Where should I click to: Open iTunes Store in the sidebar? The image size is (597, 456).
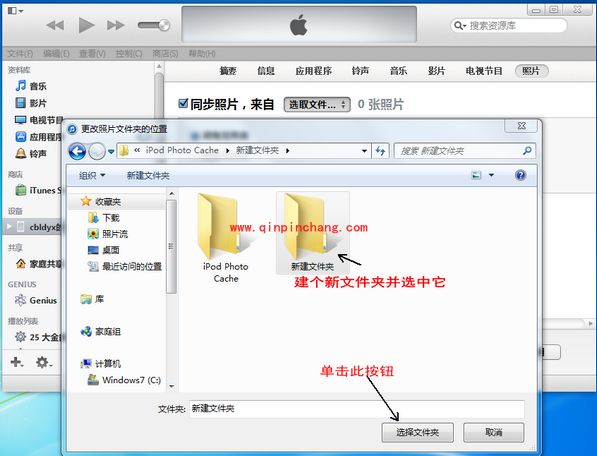click(38, 190)
